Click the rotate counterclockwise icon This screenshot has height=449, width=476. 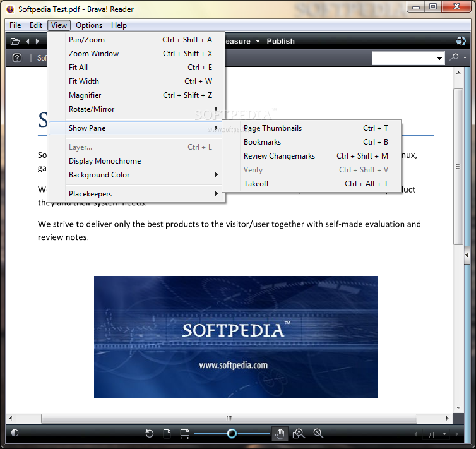click(x=149, y=433)
